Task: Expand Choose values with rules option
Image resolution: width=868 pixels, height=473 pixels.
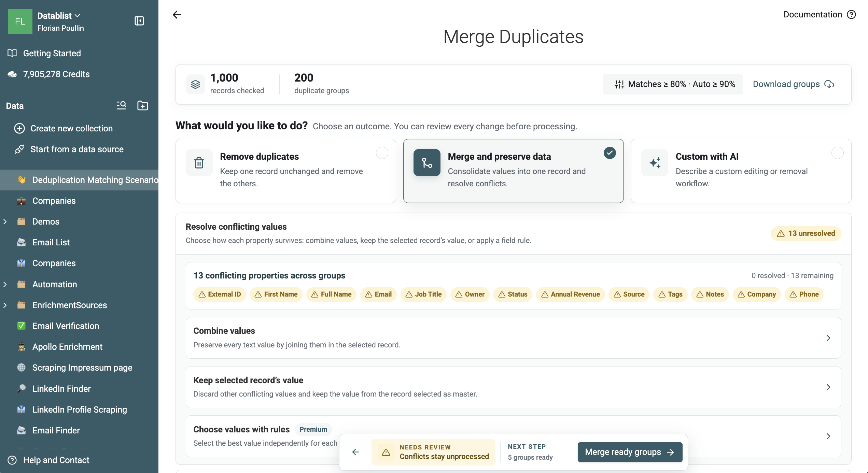Action: pos(513,436)
